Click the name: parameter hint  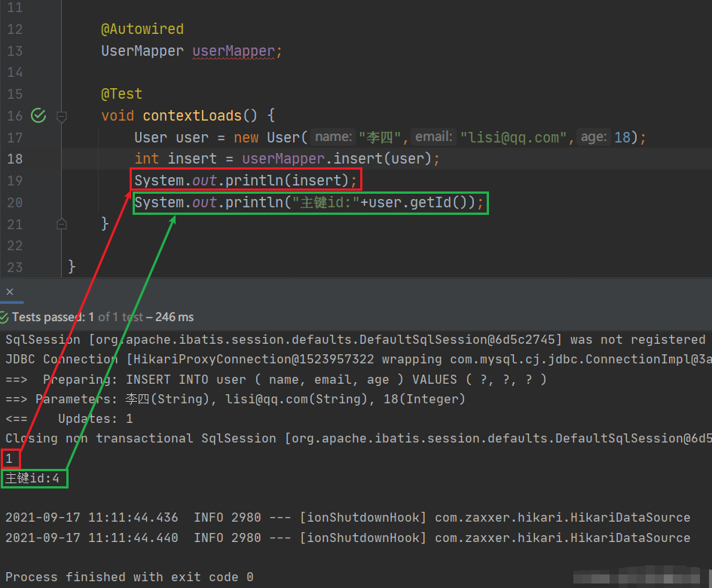click(x=334, y=136)
